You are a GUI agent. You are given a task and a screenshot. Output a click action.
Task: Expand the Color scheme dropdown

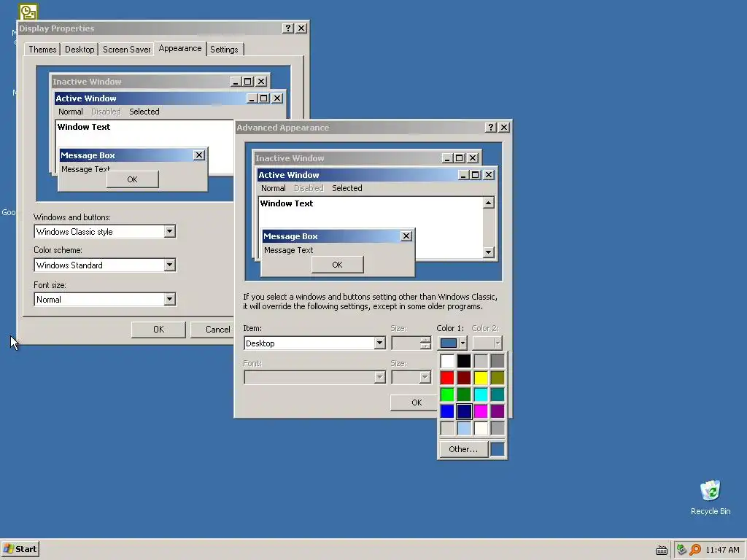tap(169, 265)
